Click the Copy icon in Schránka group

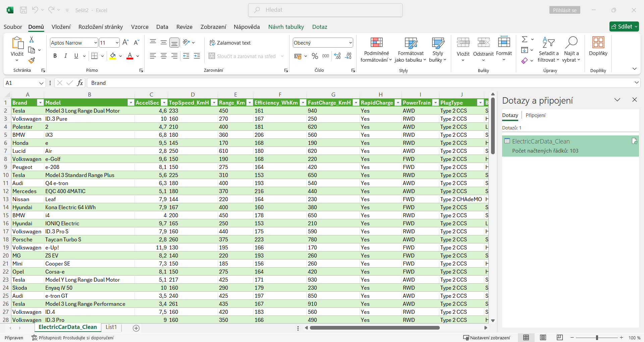[32, 50]
